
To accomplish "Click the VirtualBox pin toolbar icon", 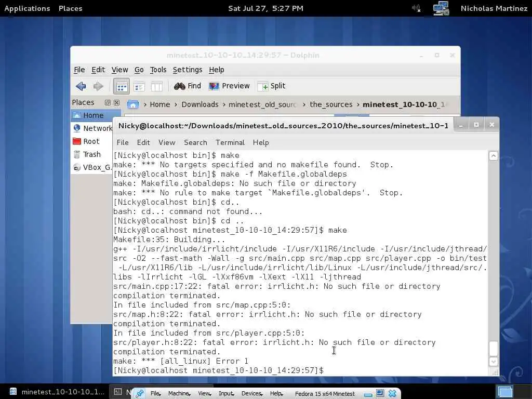I will click(139, 394).
